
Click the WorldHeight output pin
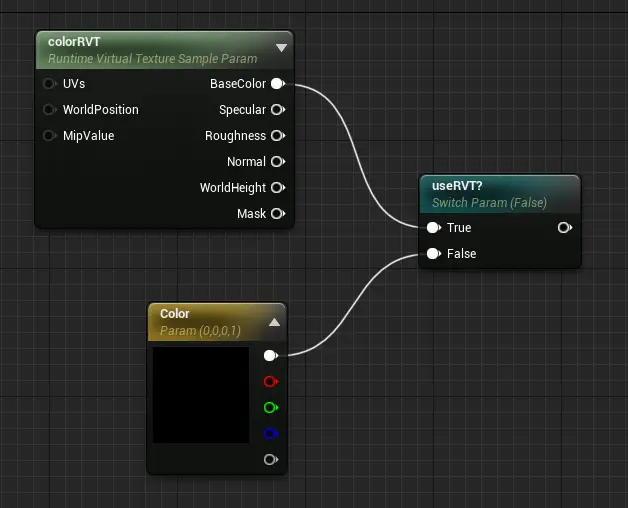[x=278, y=187]
